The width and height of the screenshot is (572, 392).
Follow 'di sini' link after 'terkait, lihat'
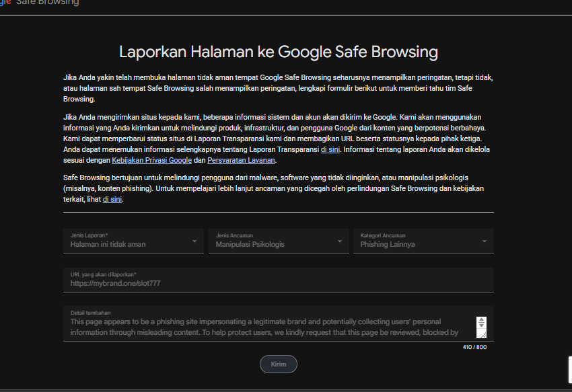112,199
